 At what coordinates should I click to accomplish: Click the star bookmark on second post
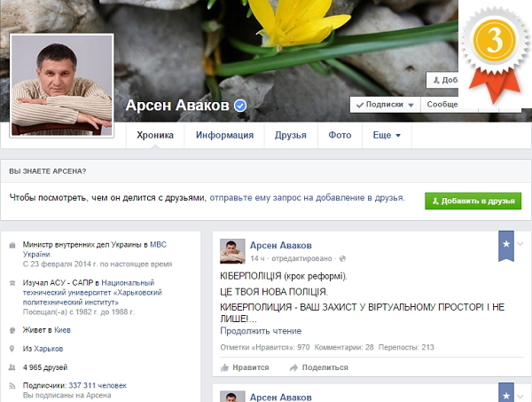pos(506,394)
